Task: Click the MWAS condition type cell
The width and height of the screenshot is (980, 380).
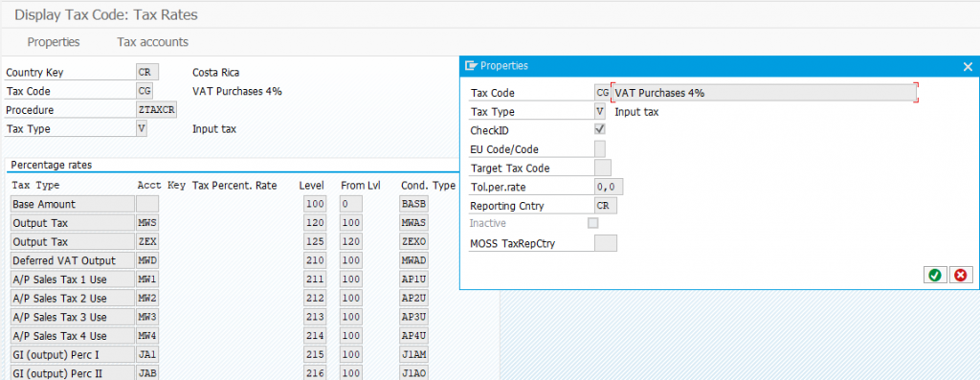Action: (x=413, y=222)
